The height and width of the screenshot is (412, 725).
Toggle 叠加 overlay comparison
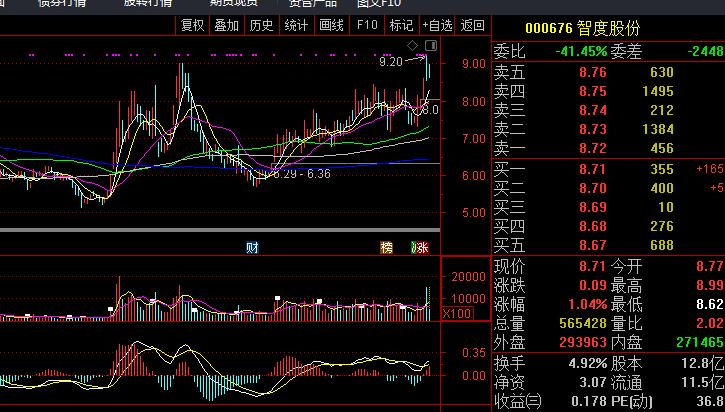coord(227,25)
